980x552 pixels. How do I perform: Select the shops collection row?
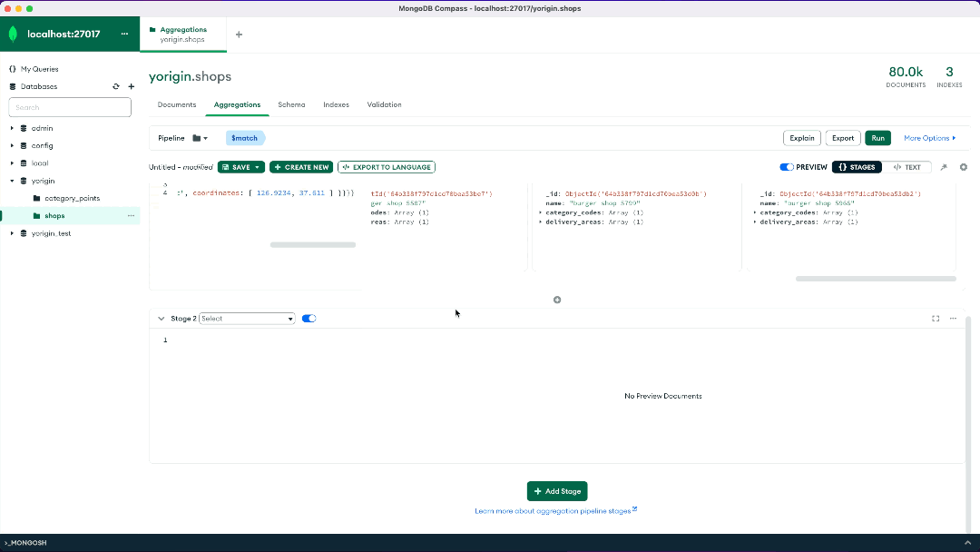point(70,216)
